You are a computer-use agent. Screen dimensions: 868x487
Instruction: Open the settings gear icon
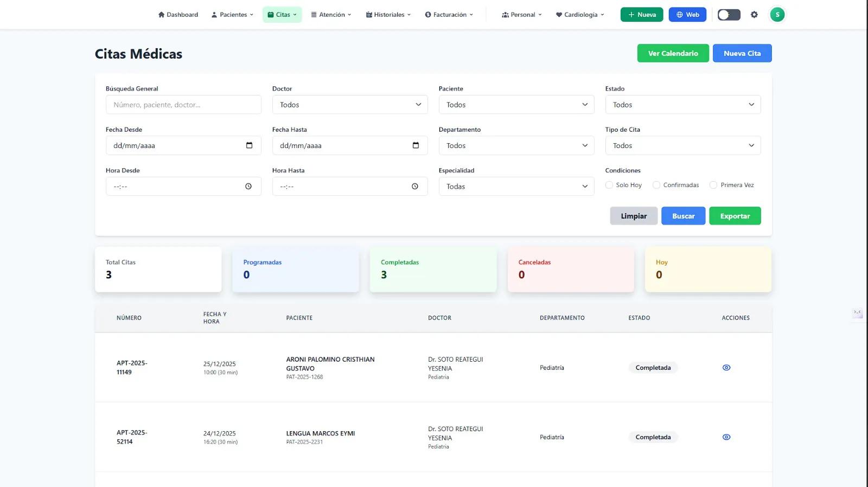[754, 15]
